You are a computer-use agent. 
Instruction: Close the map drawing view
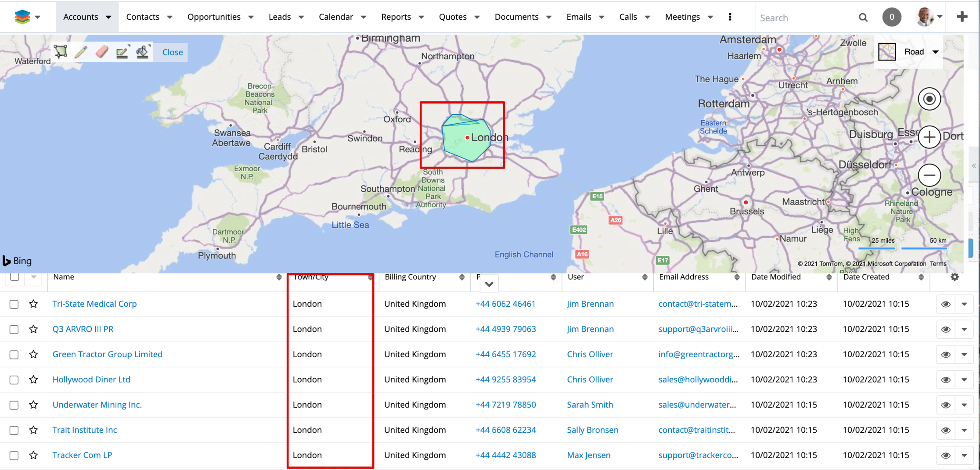pyautogui.click(x=171, y=52)
